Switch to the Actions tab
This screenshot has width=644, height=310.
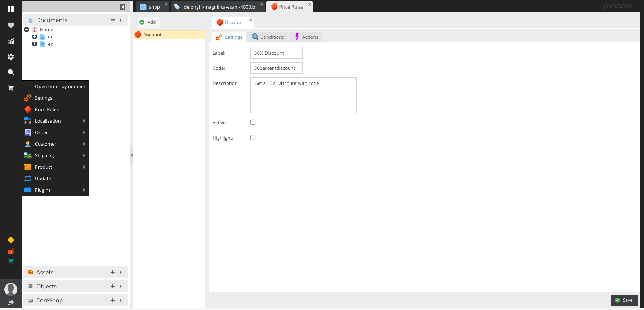coord(306,37)
